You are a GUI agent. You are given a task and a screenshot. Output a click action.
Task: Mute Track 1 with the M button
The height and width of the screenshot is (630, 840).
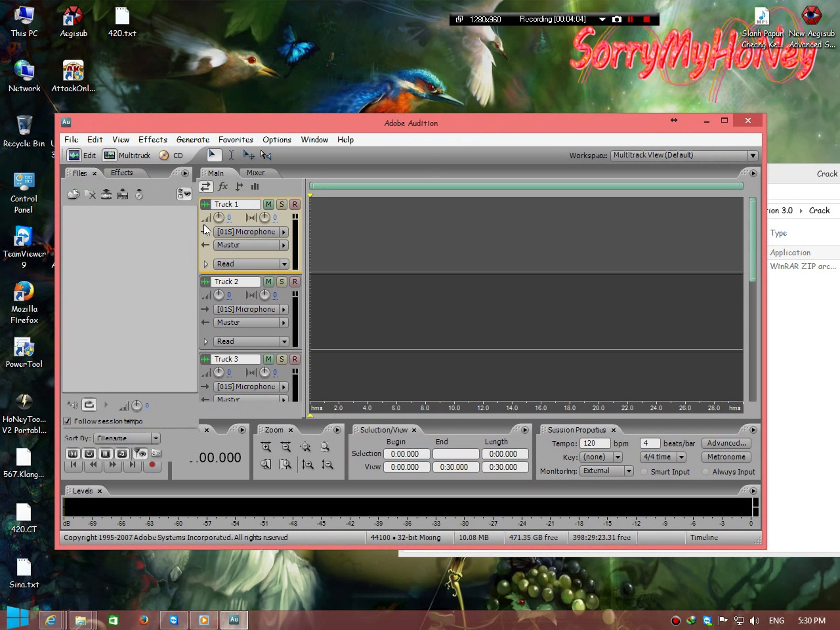click(x=268, y=204)
